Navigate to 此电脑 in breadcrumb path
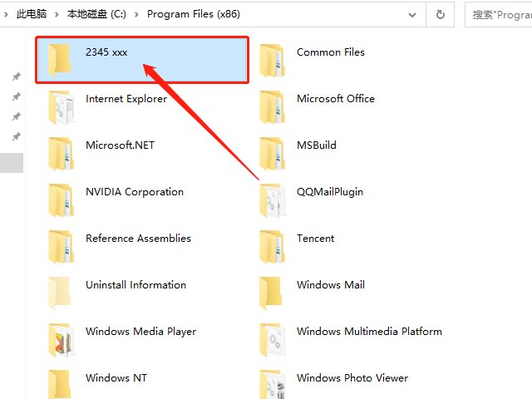 point(32,14)
